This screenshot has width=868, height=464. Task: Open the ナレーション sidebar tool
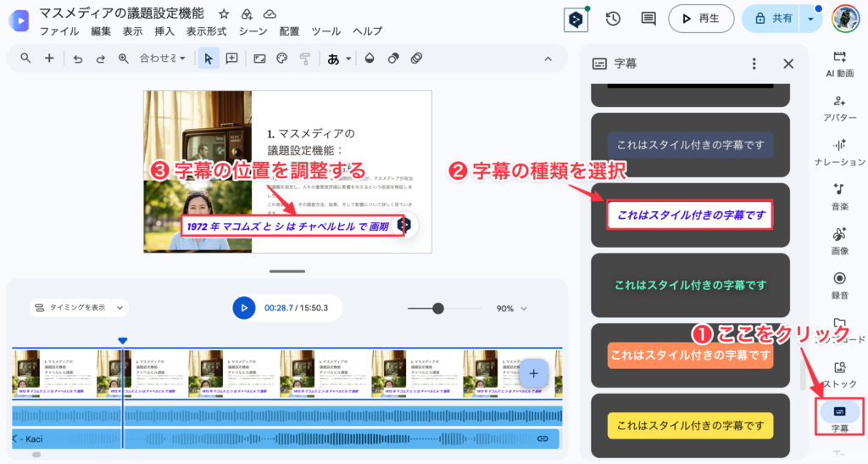839,153
